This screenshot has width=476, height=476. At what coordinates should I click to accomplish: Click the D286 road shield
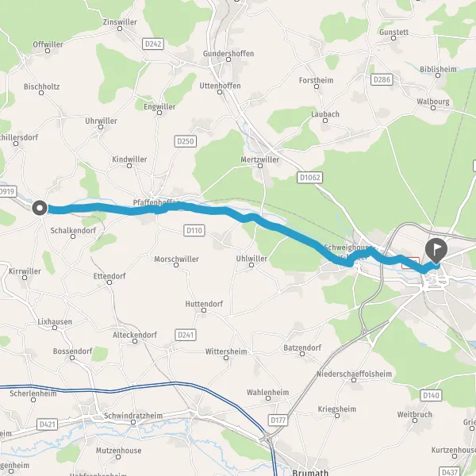(382, 79)
